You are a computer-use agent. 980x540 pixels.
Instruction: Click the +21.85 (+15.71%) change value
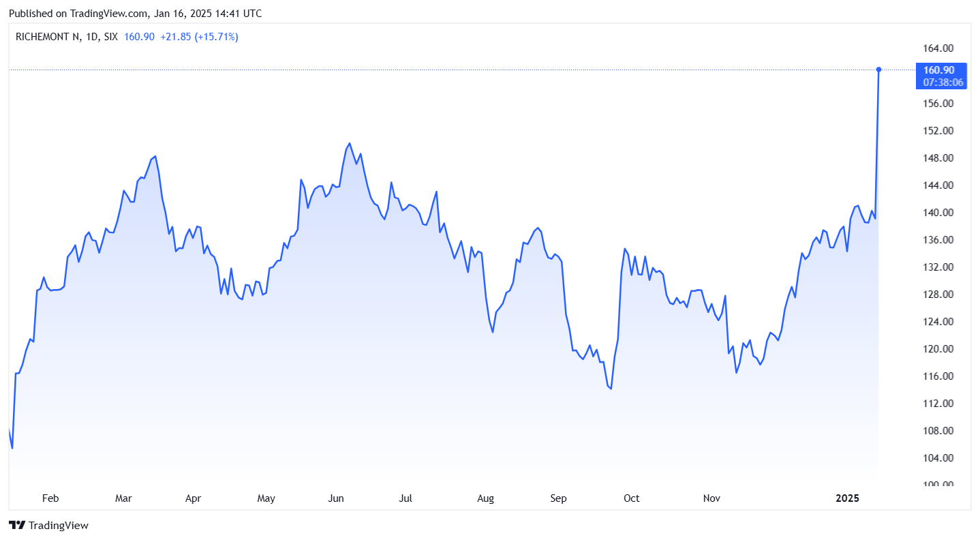coord(199,37)
